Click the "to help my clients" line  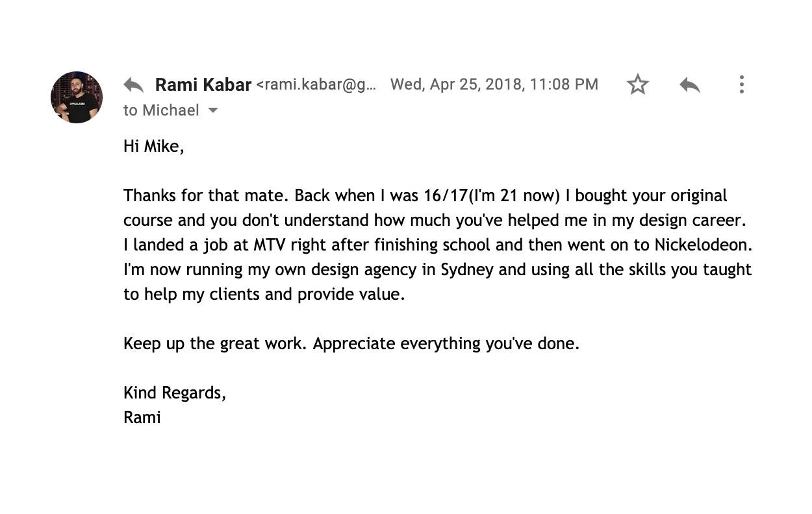pyautogui.click(x=264, y=295)
